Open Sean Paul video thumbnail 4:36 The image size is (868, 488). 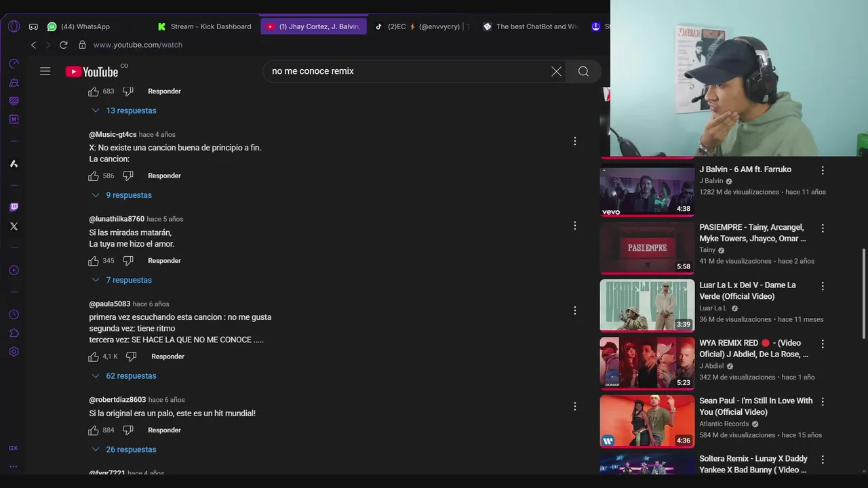647,422
